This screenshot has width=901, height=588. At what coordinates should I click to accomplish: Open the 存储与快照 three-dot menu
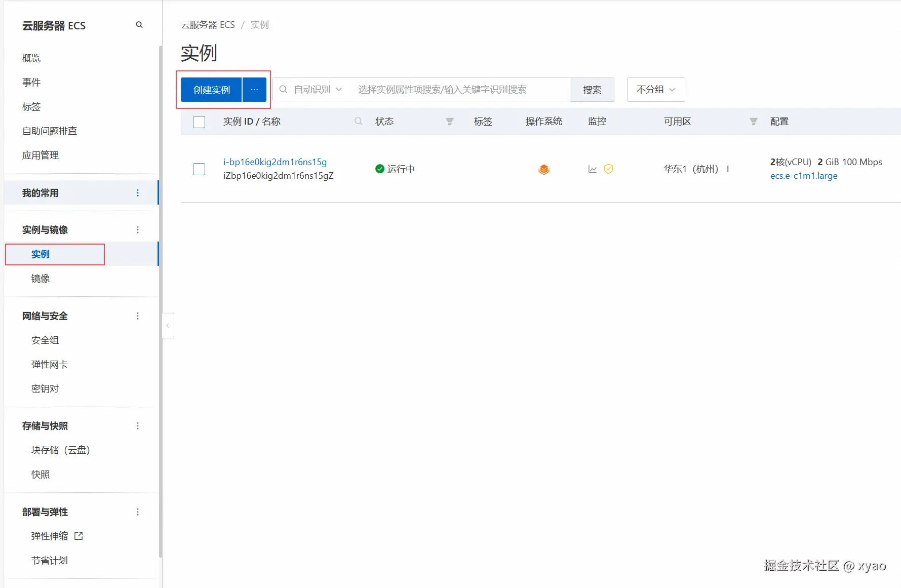138,426
